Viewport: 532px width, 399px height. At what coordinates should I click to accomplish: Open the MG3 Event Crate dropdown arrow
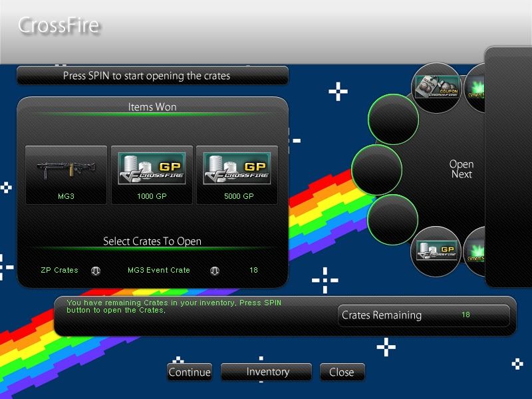pyautogui.click(x=214, y=271)
